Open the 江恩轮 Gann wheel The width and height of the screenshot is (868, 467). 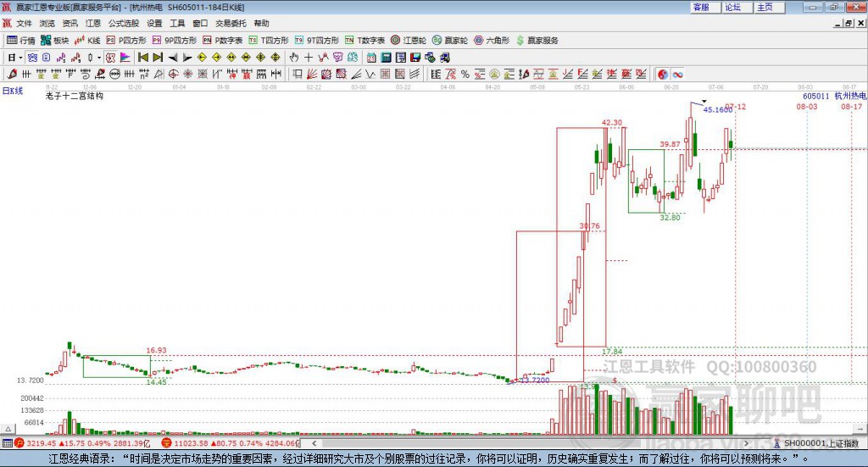coord(408,41)
